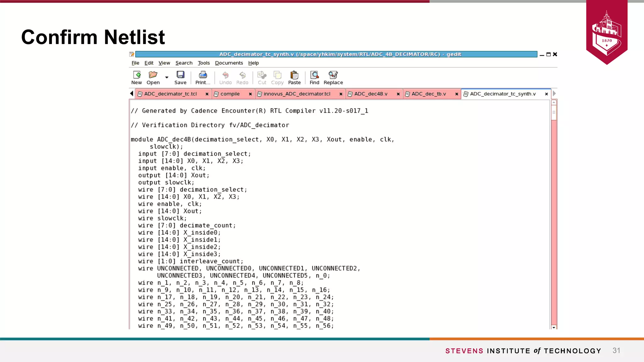Switch to ADC_dec4B.v tab
This screenshot has height=362, width=644.
tap(370, 94)
